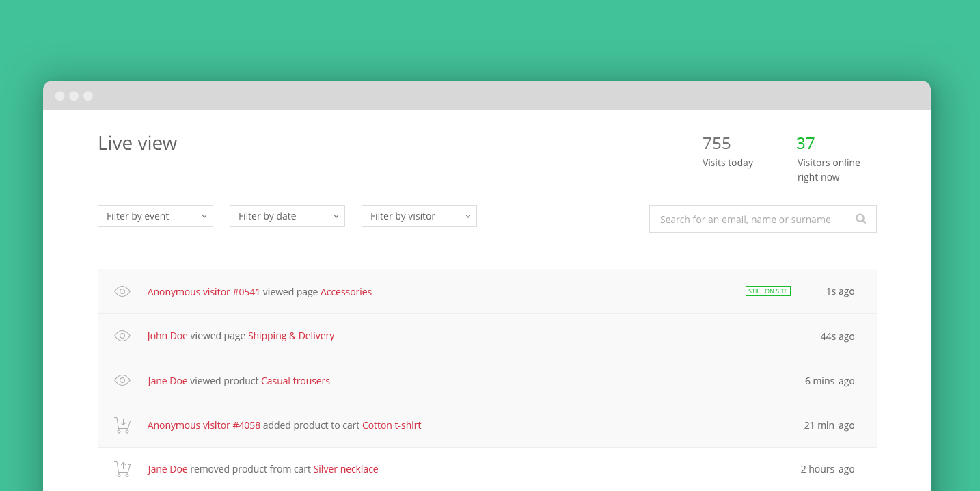Open the Accessories page link
The image size is (980, 491).
346,291
